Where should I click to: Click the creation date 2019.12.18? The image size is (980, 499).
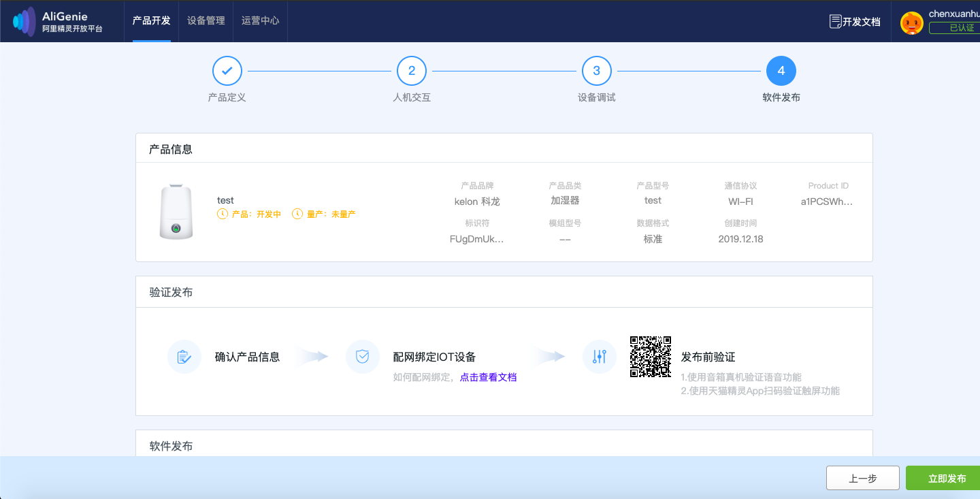coord(740,239)
